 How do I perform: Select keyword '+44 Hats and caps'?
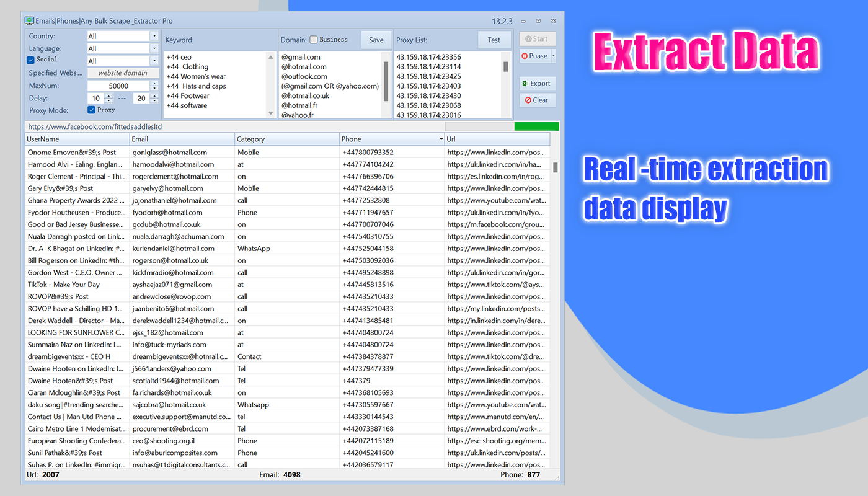[196, 86]
